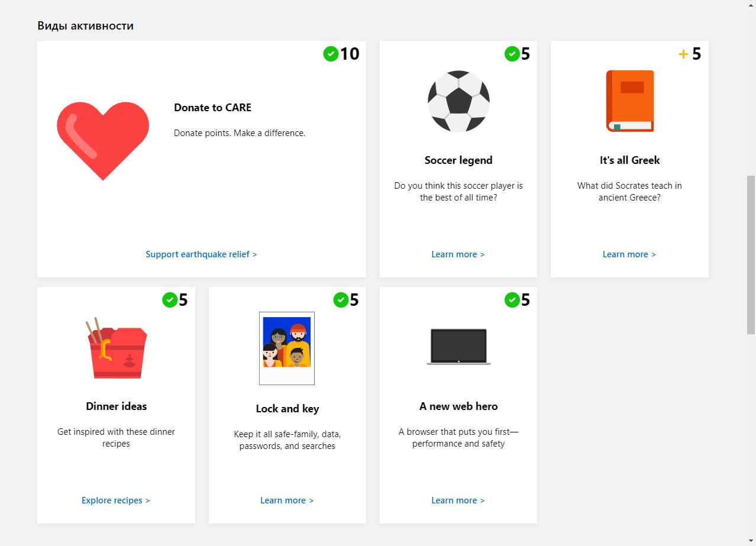756x546 pixels.
Task: Open Learn more under Lock and key
Action: (x=287, y=500)
